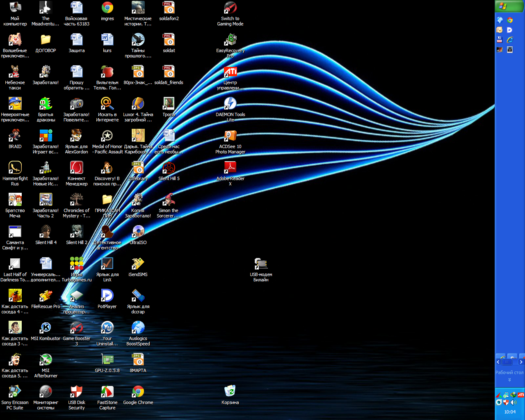Click the taskbar scroll left arrow
The height and width of the screenshot is (420, 525).
point(498,362)
